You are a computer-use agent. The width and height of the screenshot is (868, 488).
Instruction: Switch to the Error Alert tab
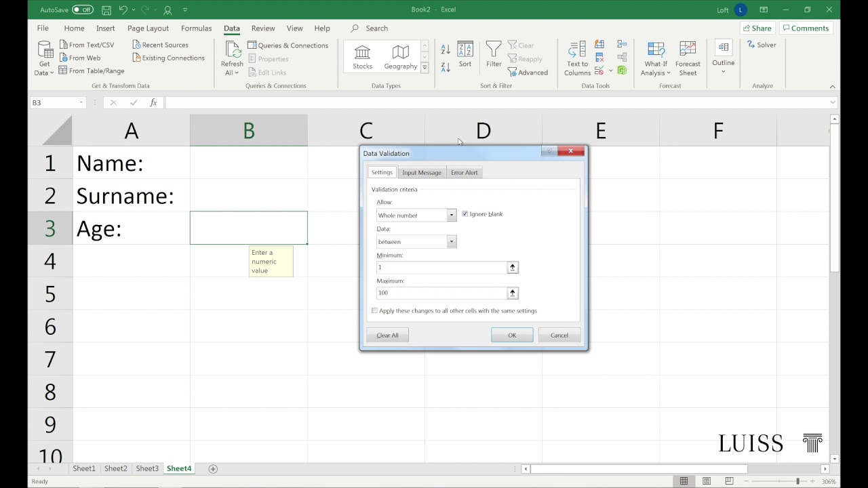pos(465,172)
